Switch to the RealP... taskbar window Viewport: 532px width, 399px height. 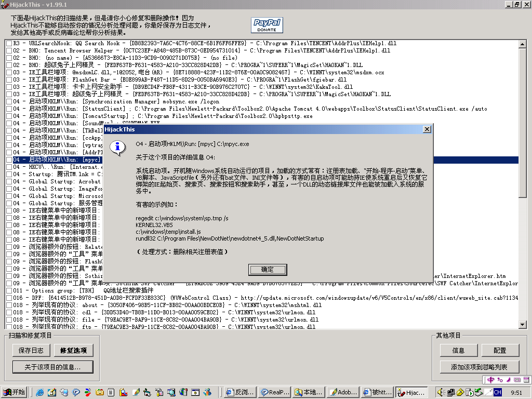[x=275, y=392]
